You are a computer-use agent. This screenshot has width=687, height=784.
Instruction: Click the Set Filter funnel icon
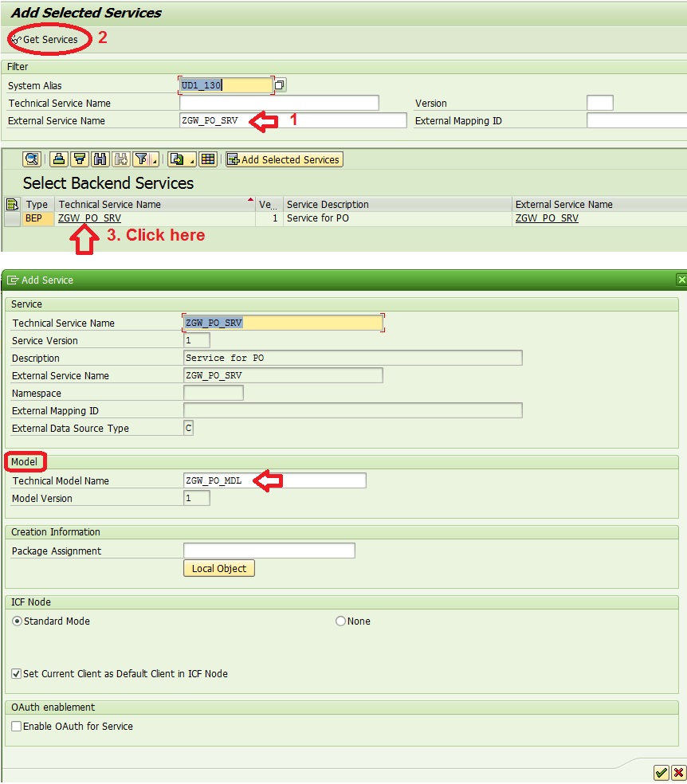[142, 159]
